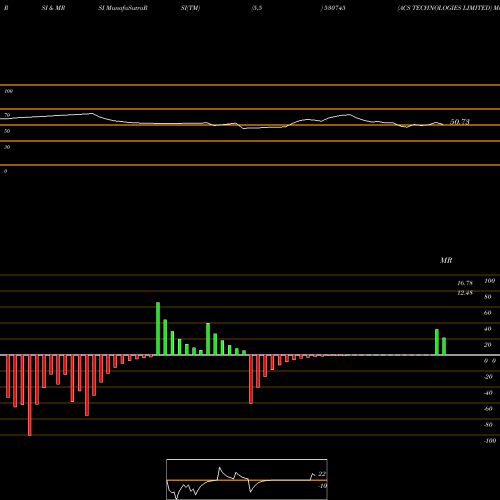
Task: Click the last green bar on the right
Action: pyautogui.click(x=444, y=346)
